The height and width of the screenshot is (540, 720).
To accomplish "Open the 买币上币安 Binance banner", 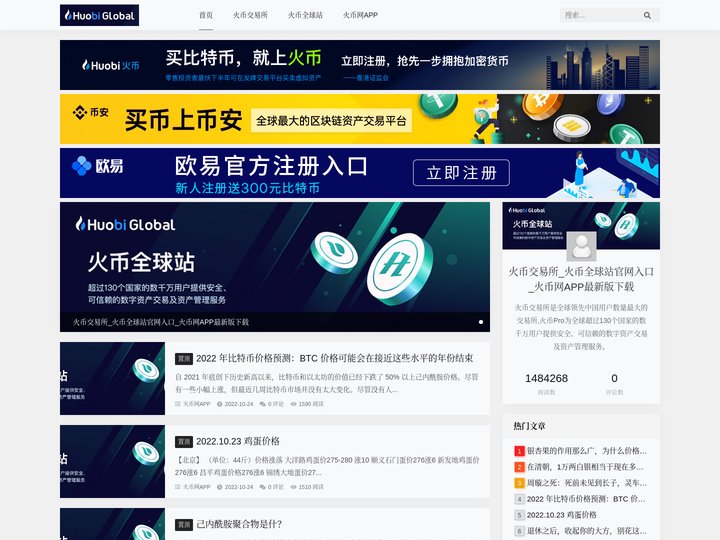I will click(360, 119).
